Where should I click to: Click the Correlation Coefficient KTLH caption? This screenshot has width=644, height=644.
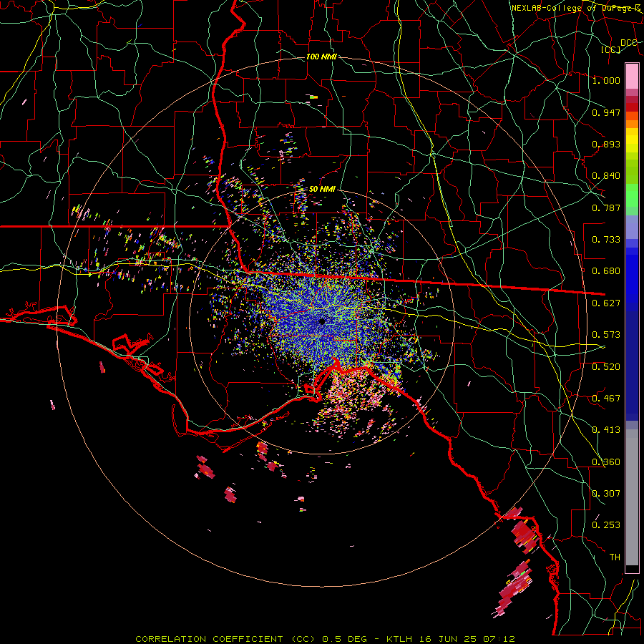click(x=325, y=639)
